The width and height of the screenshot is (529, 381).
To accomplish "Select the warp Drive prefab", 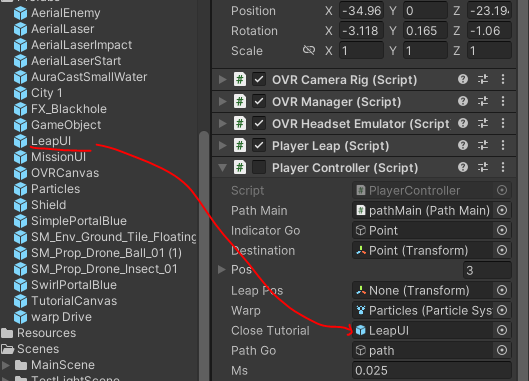I will (x=61, y=317).
